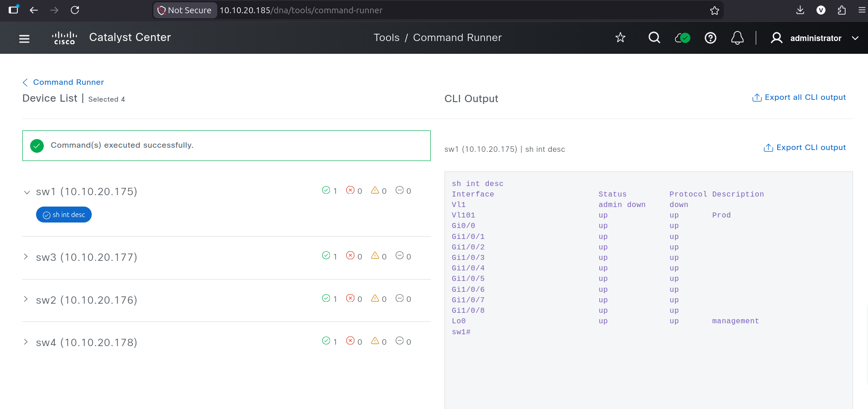Click sw3 failed count red X icon
The height and width of the screenshot is (409, 868).
(350, 255)
